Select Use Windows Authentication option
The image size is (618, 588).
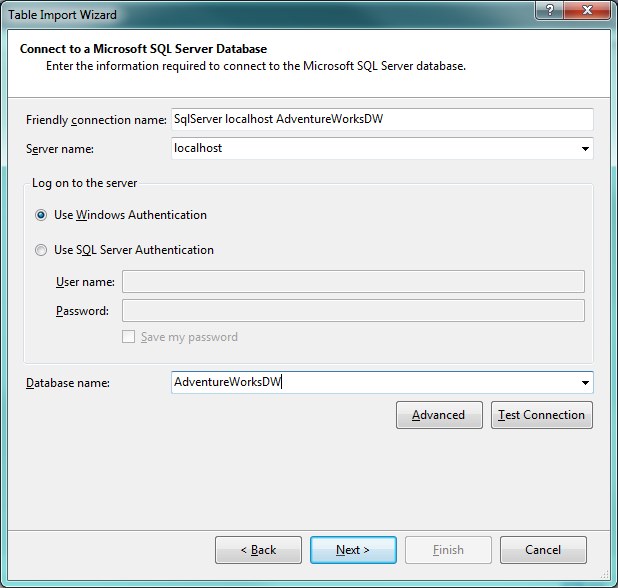click(x=41, y=215)
